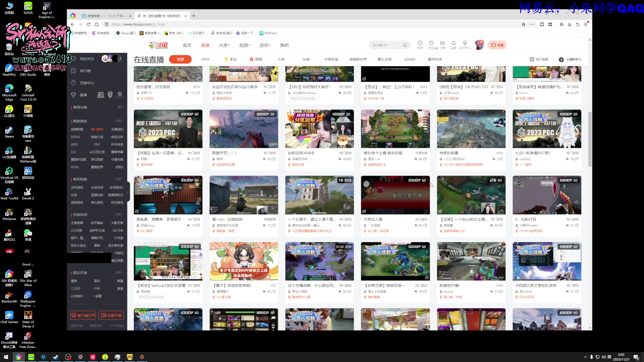Select the 全部 filter tag
The height and width of the screenshot is (362, 644).
(x=180, y=59)
